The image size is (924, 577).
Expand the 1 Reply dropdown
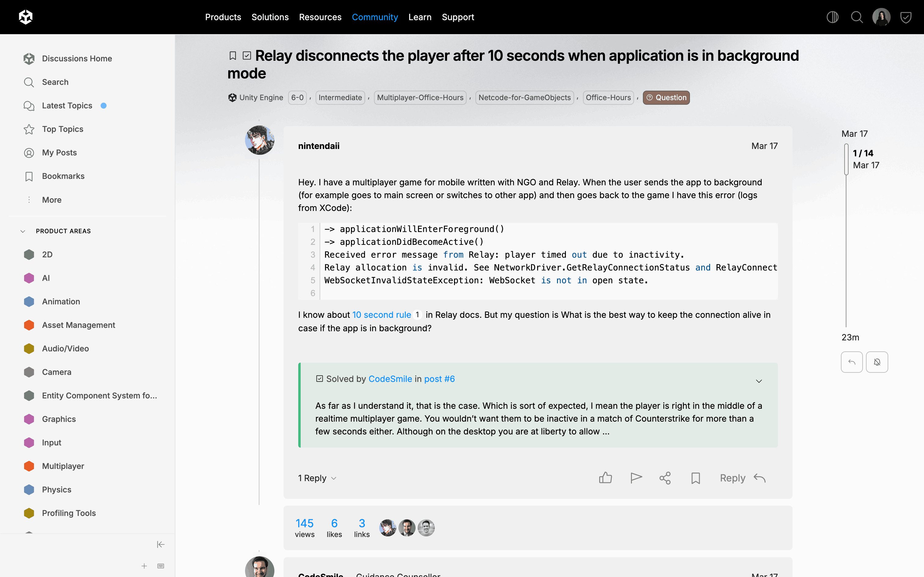pos(317,478)
